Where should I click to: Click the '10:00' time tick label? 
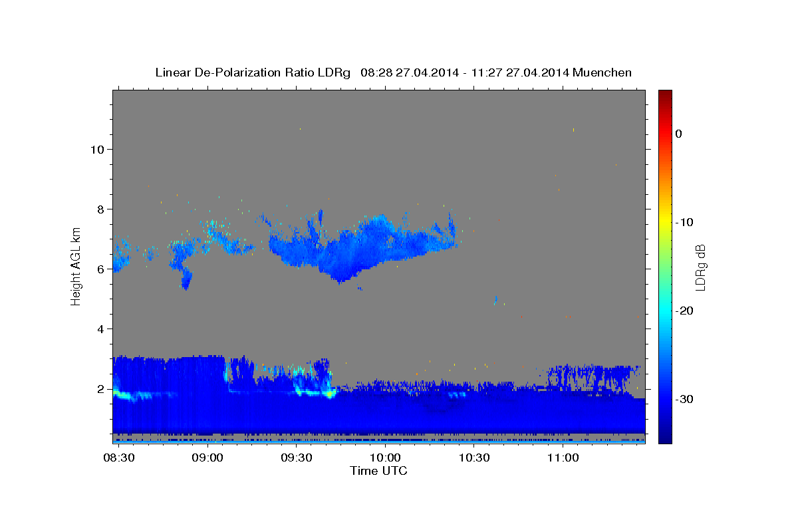pyautogui.click(x=385, y=458)
